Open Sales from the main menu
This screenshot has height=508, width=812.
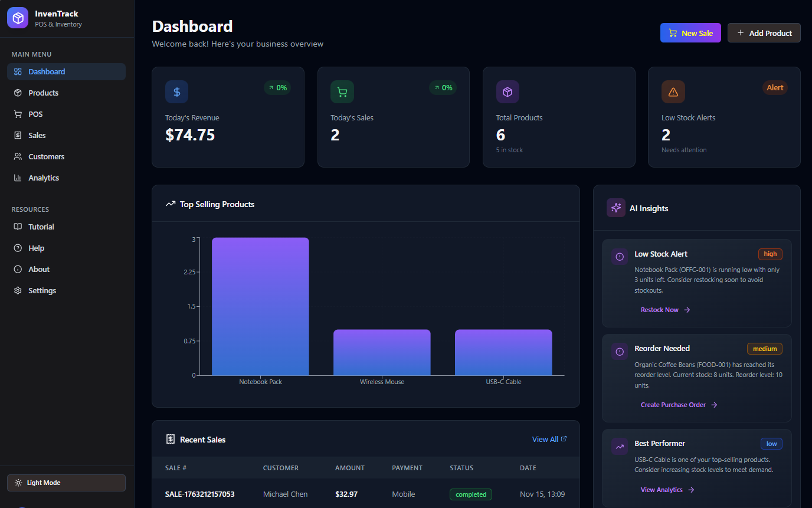tap(66, 135)
